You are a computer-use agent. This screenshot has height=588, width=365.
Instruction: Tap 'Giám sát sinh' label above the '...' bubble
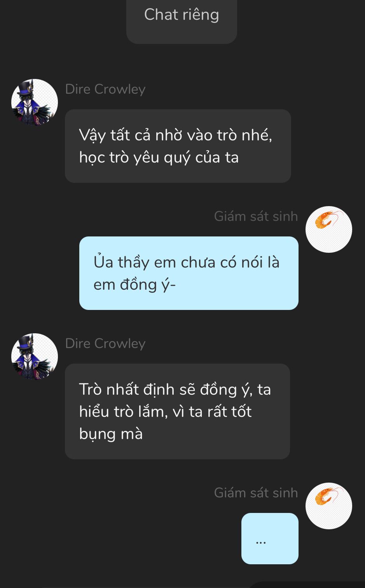click(256, 493)
